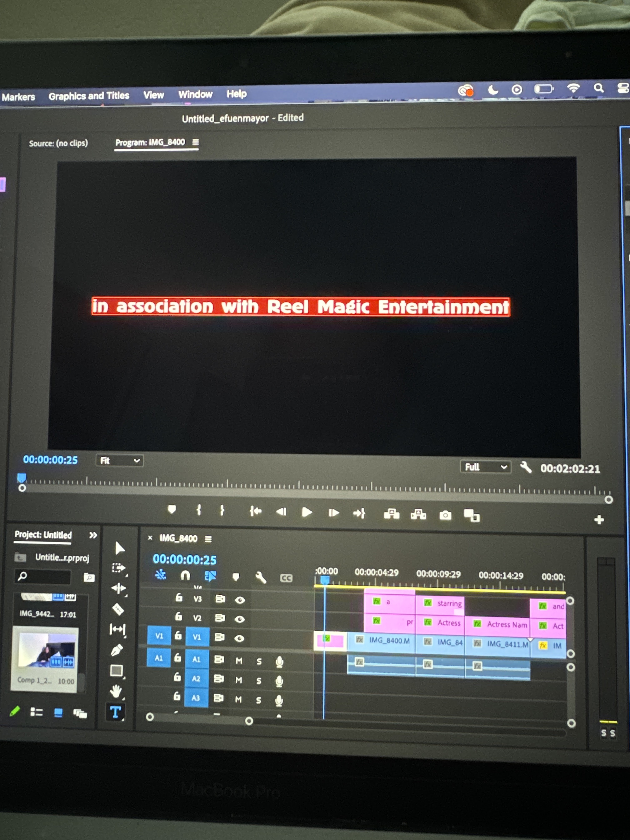This screenshot has width=630, height=840.
Task: Select the Razor tool
Action: click(x=118, y=609)
